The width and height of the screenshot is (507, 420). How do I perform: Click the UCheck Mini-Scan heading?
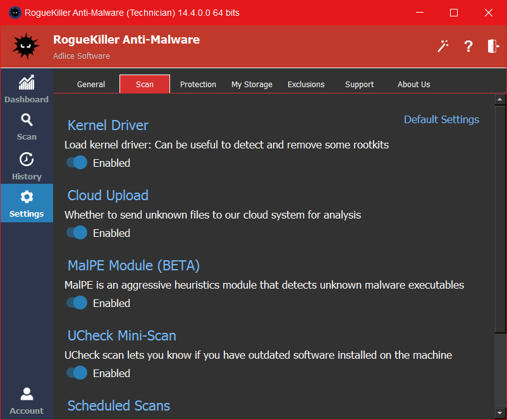pyautogui.click(x=121, y=335)
